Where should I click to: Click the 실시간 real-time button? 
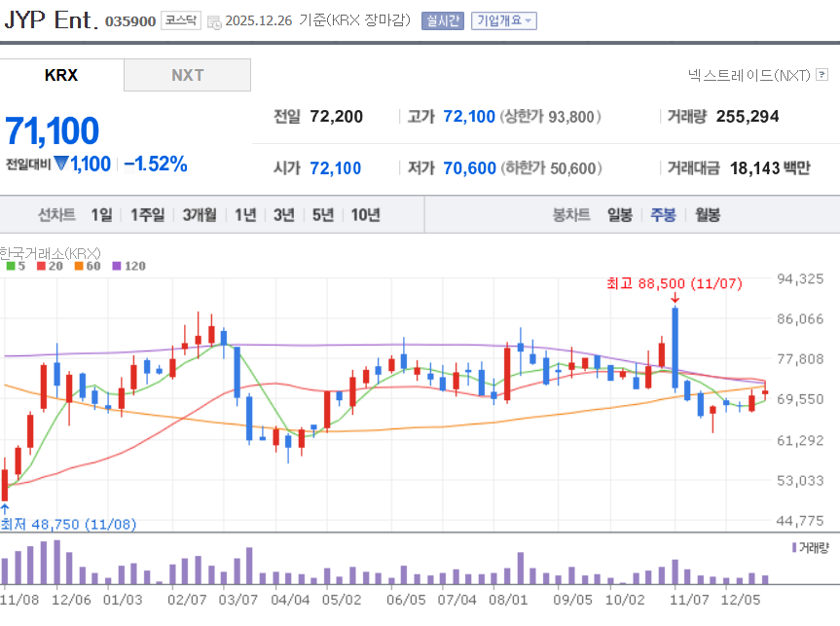click(443, 20)
